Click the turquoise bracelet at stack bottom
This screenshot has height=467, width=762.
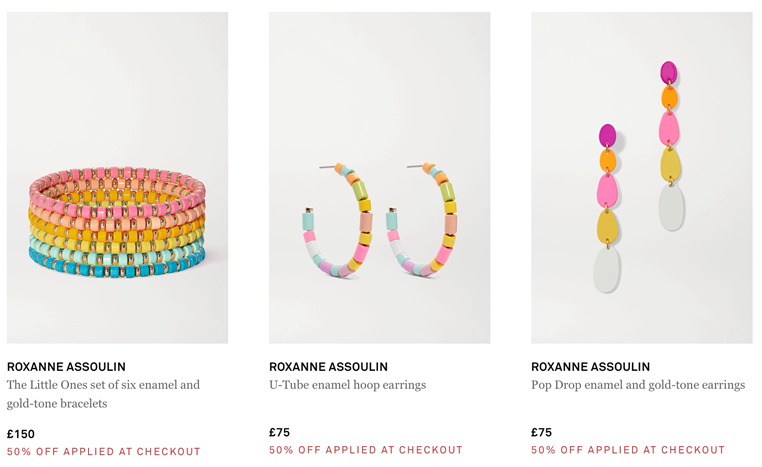click(117, 265)
